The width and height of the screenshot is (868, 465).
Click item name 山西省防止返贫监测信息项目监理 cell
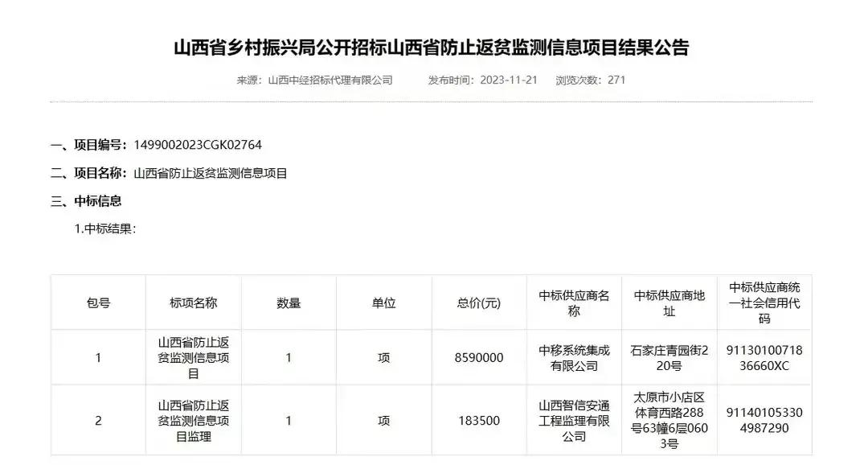[193, 421]
